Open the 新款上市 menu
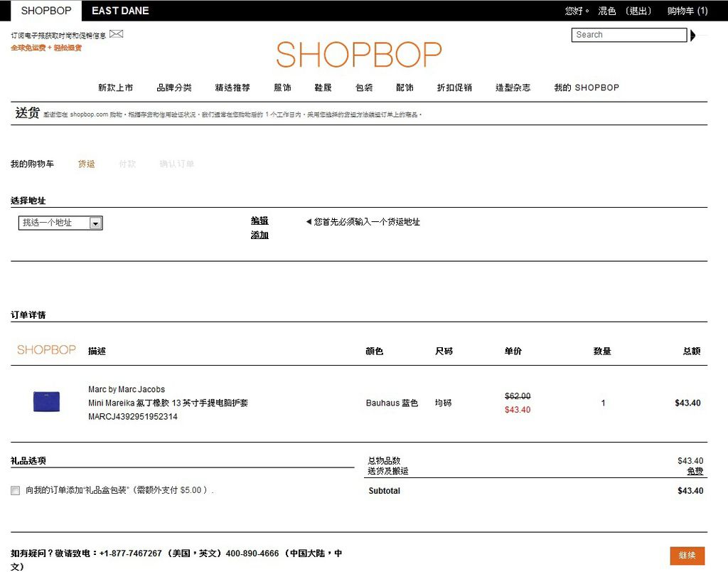The width and height of the screenshot is (728, 572). point(116,88)
